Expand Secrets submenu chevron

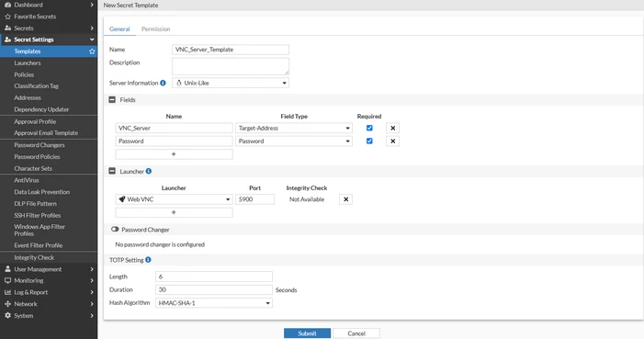[92, 28]
